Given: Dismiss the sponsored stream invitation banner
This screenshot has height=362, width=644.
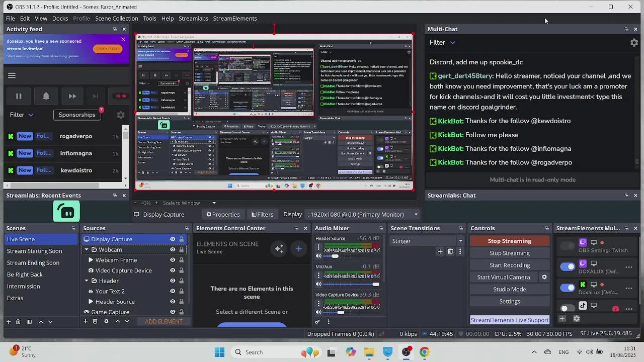Looking at the screenshot, I should coord(123,39).
